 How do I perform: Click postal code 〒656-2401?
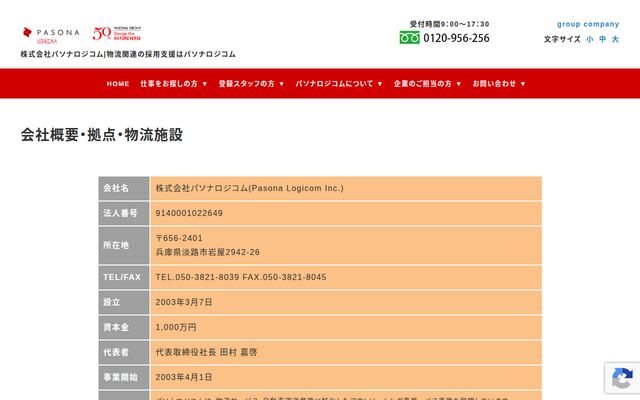click(179, 238)
